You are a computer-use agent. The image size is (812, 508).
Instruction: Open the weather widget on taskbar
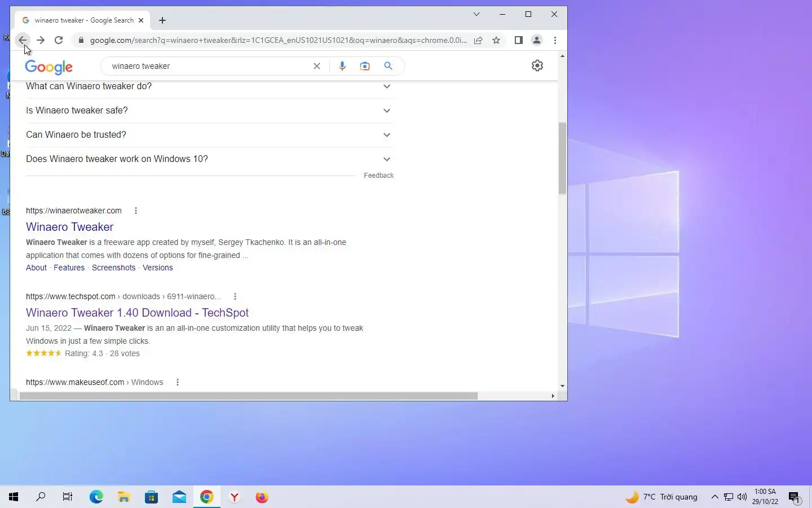tap(661, 497)
